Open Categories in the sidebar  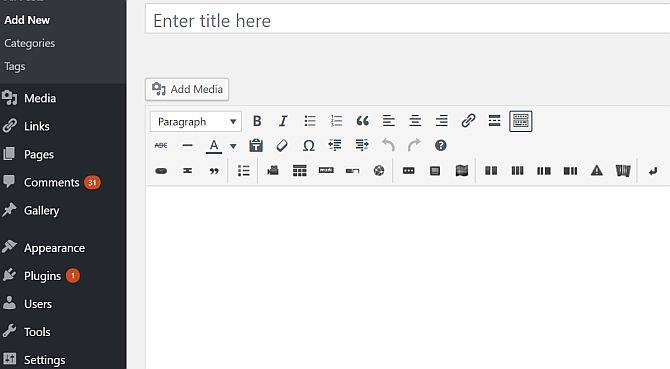tap(29, 43)
